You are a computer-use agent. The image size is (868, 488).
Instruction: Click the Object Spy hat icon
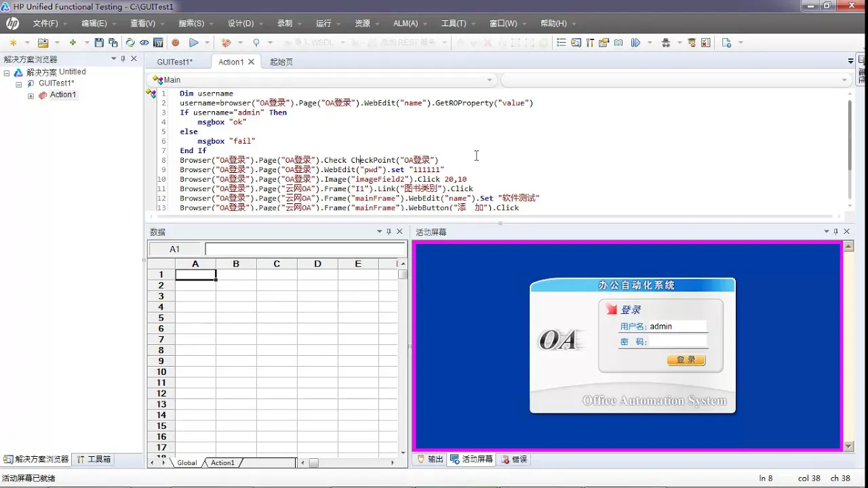coord(665,43)
